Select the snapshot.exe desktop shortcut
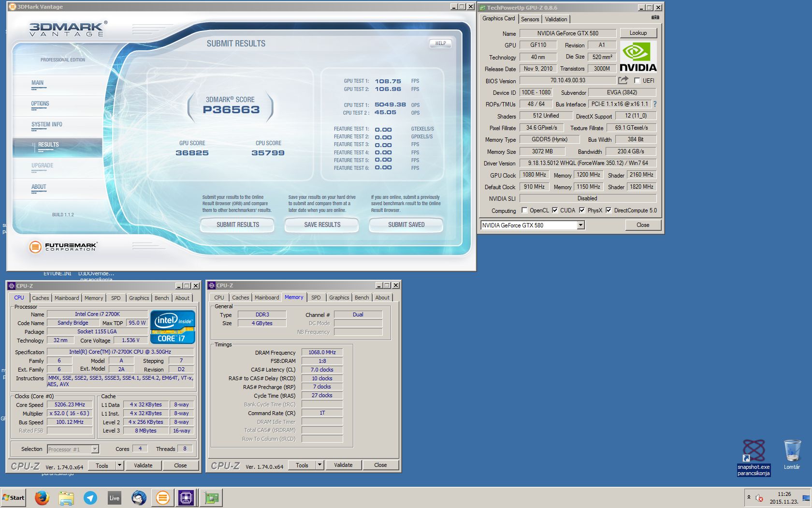 754,458
